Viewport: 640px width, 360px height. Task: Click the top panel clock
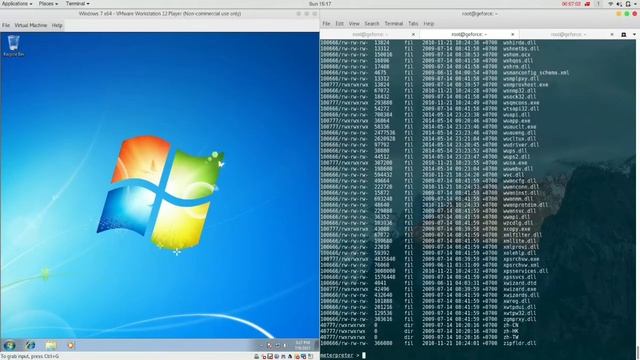[x=320, y=4]
